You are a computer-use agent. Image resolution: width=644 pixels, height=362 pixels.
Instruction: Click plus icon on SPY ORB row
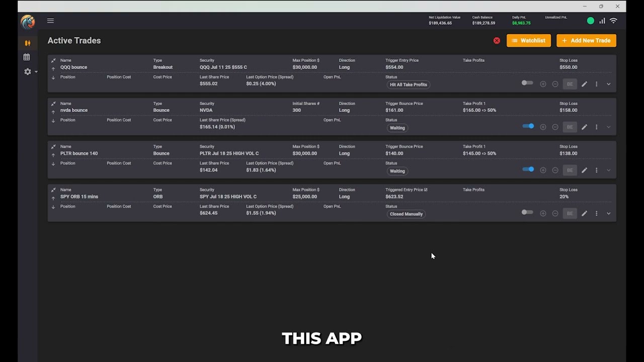coord(543,214)
